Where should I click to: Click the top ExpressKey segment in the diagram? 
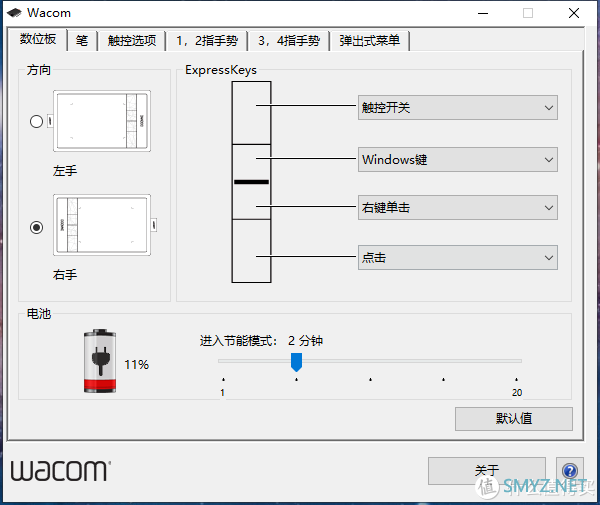pyautogui.click(x=251, y=113)
